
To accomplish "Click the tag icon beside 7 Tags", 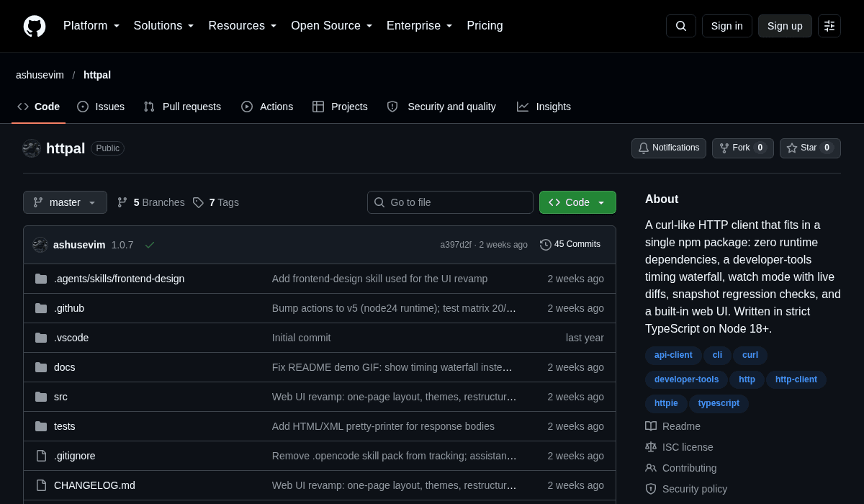I will point(198,202).
